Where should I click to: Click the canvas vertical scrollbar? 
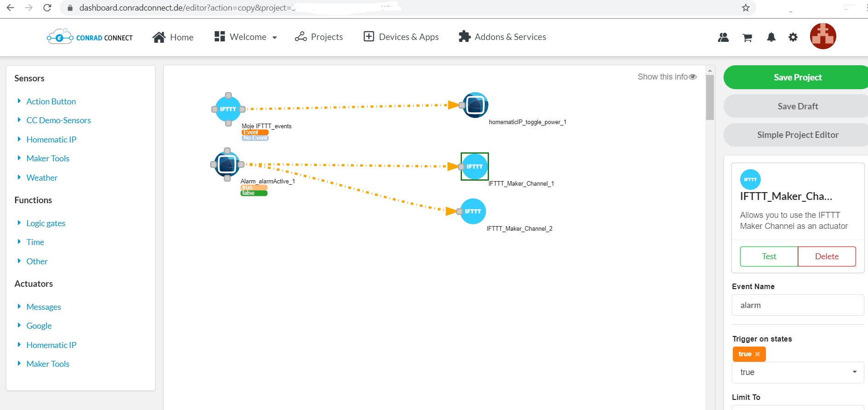710,97
